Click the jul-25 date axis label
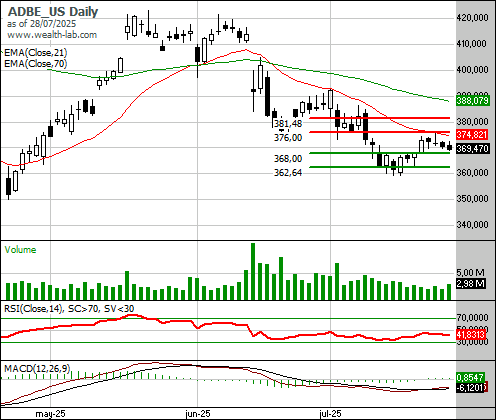 coord(330,414)
